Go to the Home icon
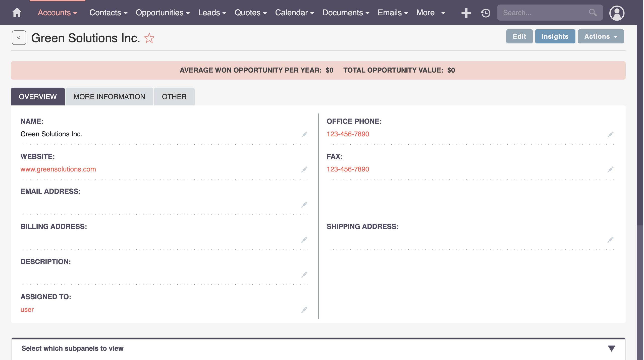644x360 pixels. [17, 13]
